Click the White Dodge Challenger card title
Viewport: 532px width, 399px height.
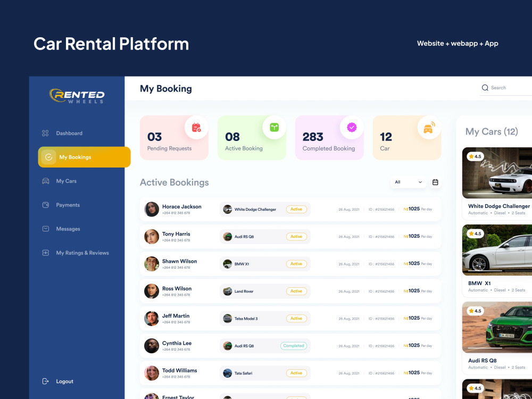pyautogui.click(x=499, y=206)
